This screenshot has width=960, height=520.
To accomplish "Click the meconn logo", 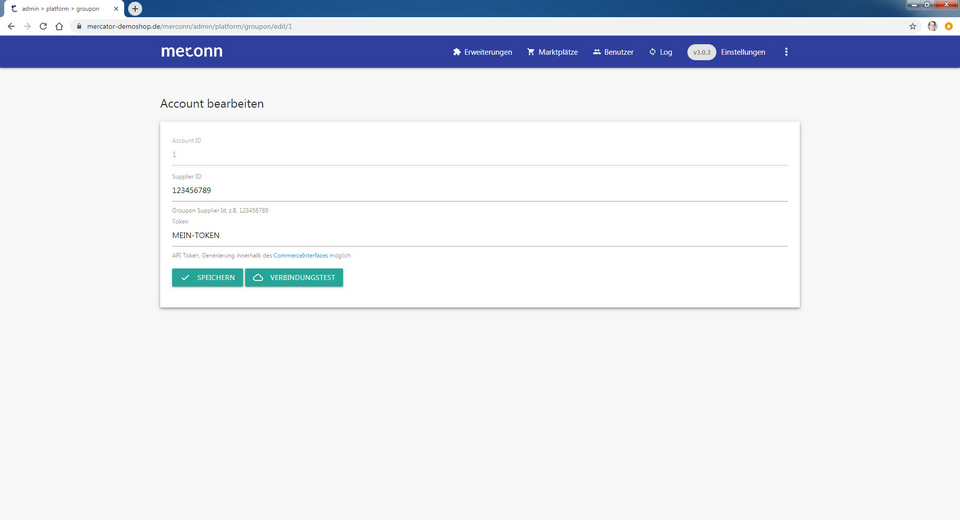I will [192, 51].
